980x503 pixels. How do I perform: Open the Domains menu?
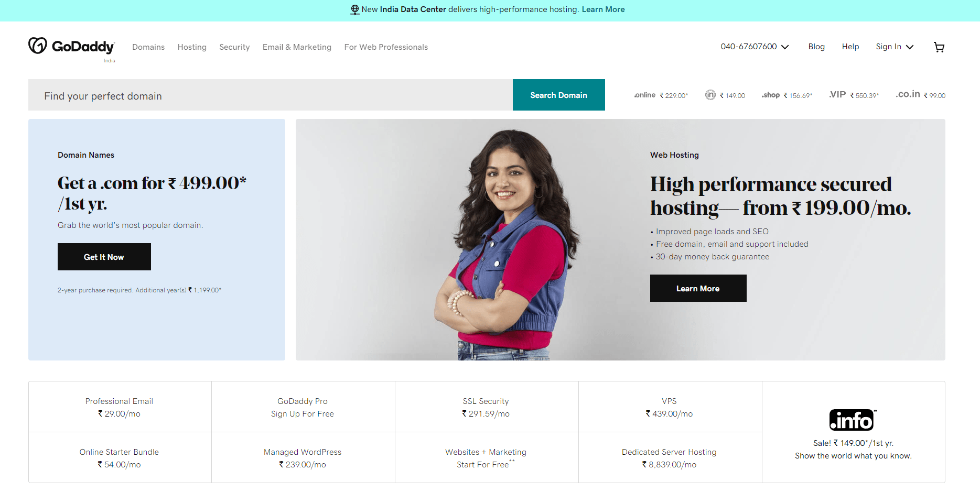(x=148, y=47)
